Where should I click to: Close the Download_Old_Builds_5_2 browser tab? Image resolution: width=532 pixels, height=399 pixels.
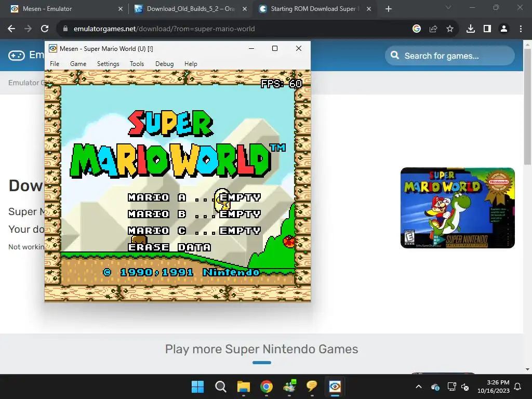tap(245, 9)
